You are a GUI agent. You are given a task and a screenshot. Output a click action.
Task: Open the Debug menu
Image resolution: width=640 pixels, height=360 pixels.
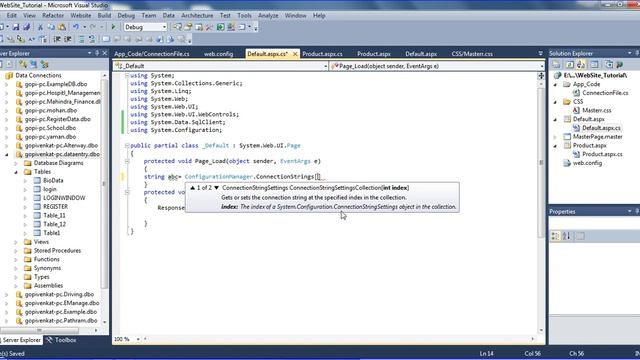[x=126, y=16]
